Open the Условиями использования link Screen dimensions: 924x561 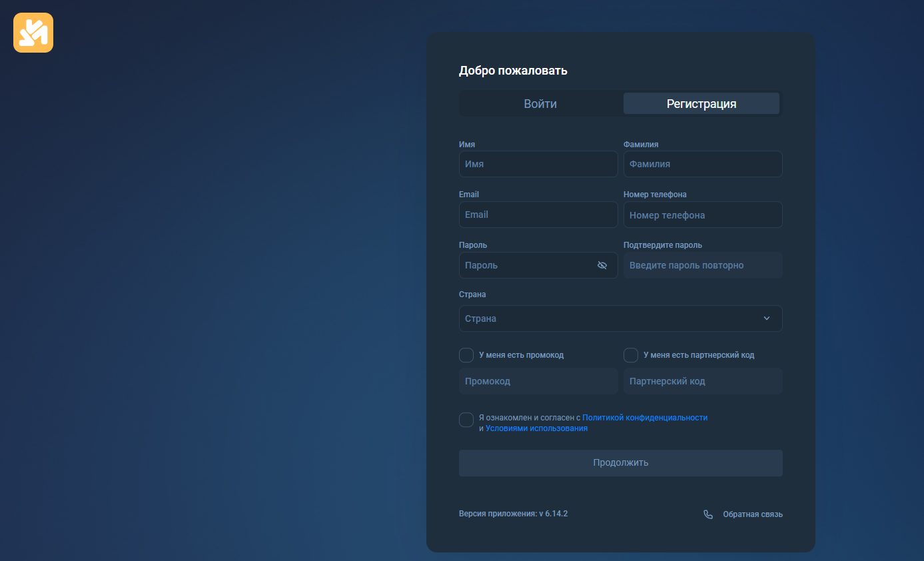(536, 428)
